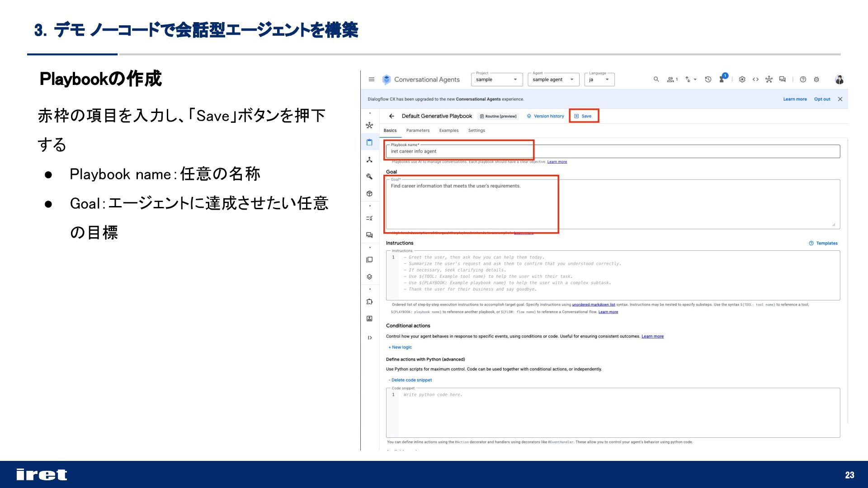The image size is (868, 488).
Task: Open the search magnifier icon
Action: (x=656, y=80)
